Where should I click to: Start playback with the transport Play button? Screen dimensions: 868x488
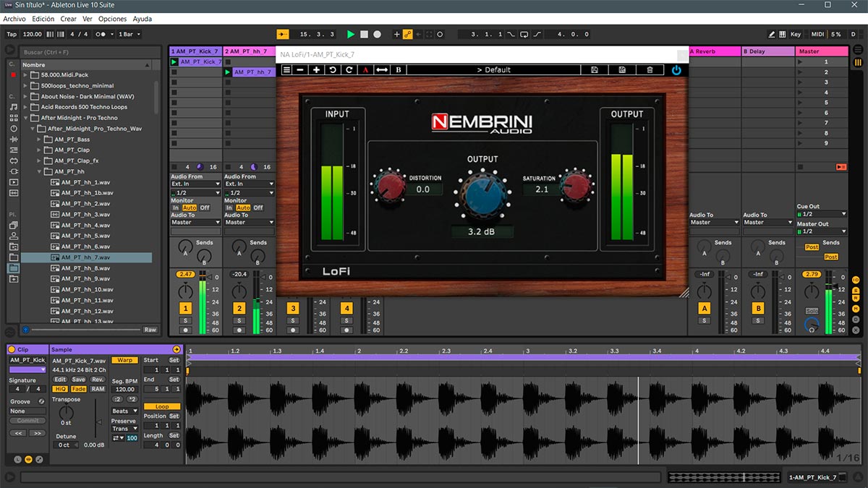(351, 34)
